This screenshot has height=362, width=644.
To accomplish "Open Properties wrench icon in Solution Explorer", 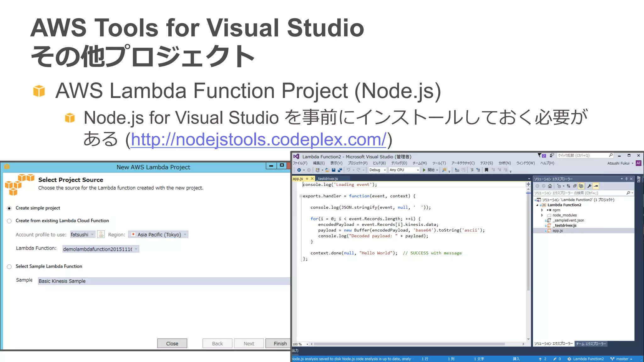I will [589, 186].
